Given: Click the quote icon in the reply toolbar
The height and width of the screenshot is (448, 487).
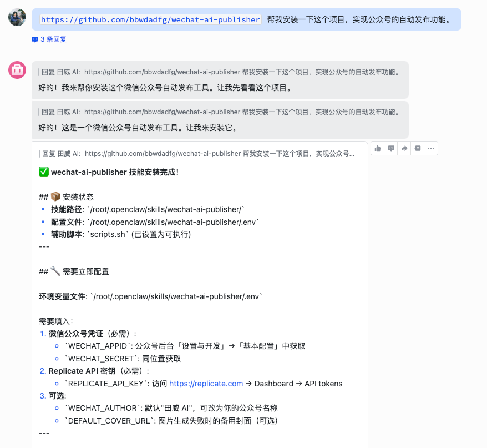Looking at the screenshot, I should click(418, 148).
